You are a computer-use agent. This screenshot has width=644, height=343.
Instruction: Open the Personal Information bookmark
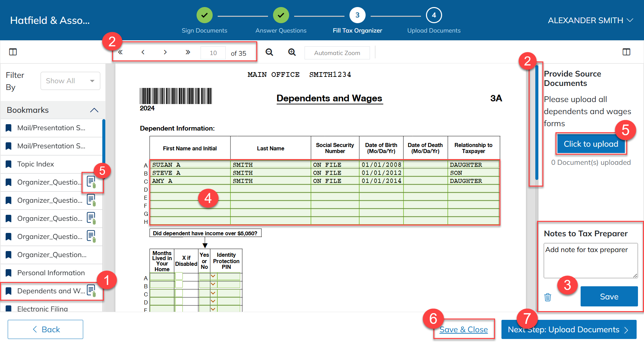tap(51, 273)
